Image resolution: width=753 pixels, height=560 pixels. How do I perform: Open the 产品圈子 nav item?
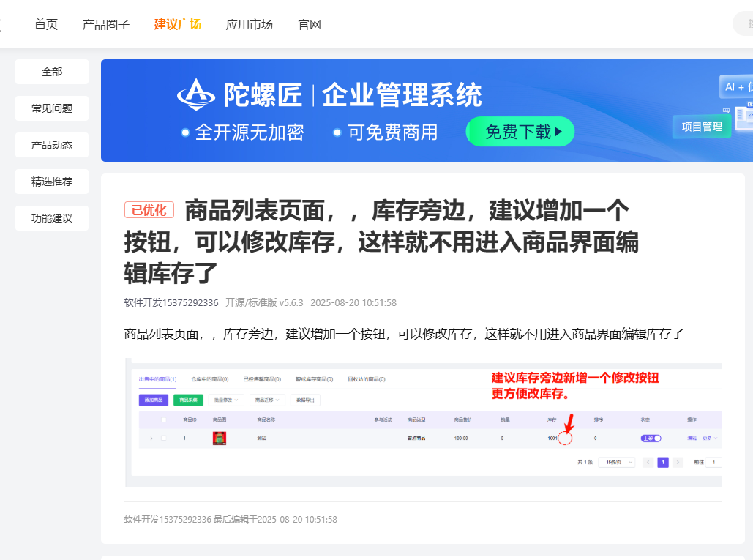tap(105, 24)
